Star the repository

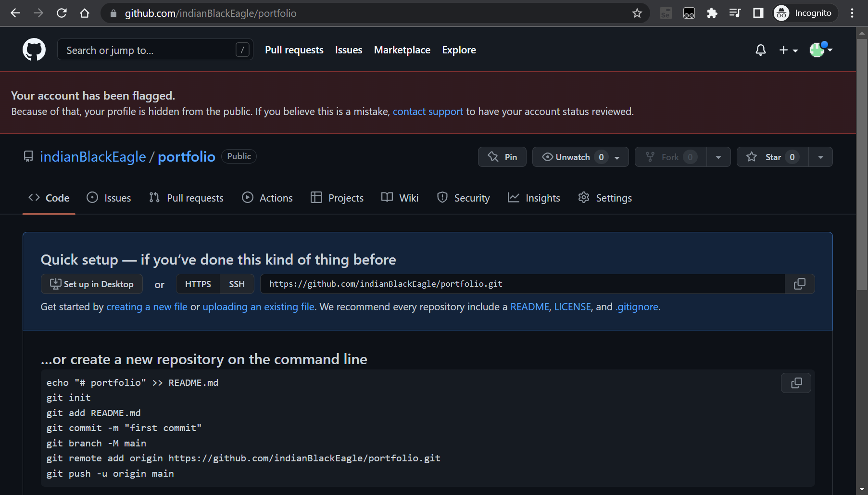click(x=772, y=157)
